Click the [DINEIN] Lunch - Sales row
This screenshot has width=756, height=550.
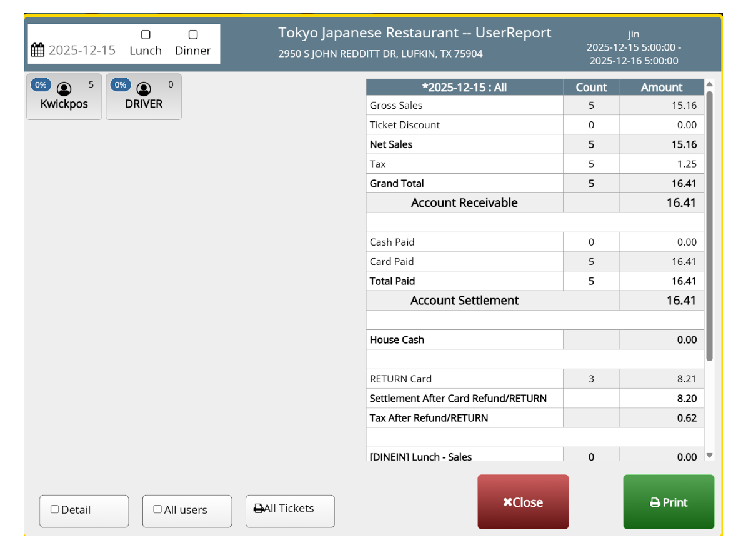[535, 455]
